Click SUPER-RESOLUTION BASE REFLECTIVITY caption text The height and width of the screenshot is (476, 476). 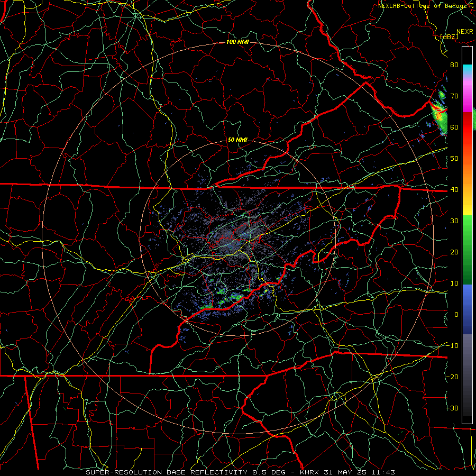click(x=167, y=472)
